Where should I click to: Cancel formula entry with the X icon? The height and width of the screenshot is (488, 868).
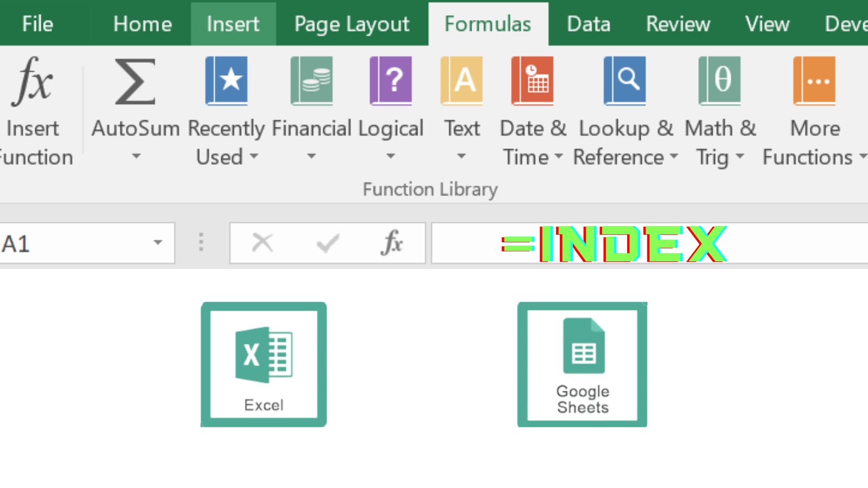(263, 243)
